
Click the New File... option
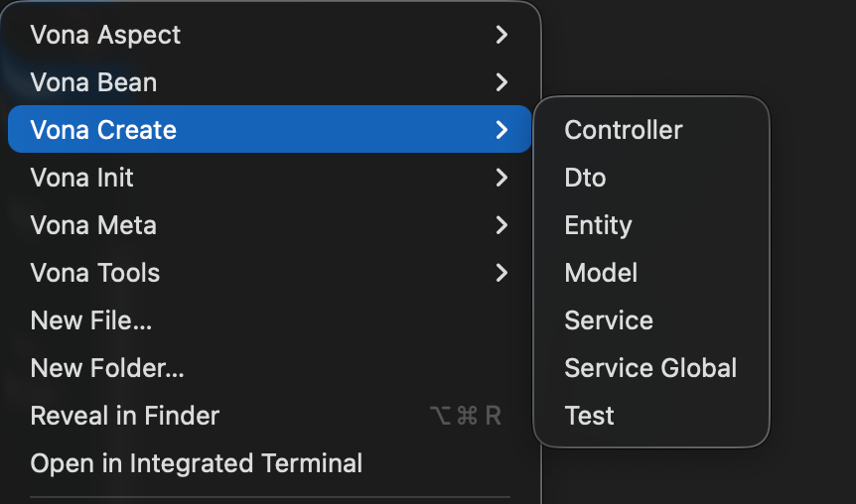click(91, 320)
